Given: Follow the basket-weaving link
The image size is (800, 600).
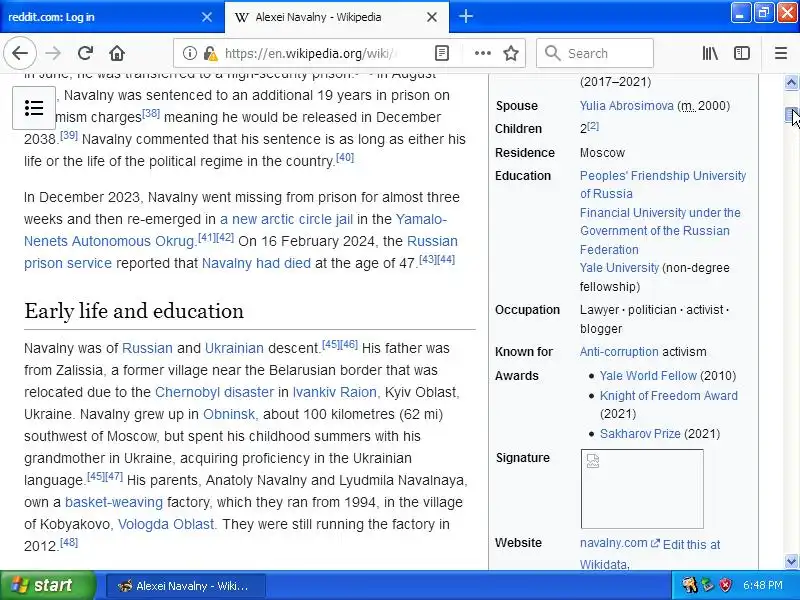Looking at the screenshot, I should coord(114,502).
